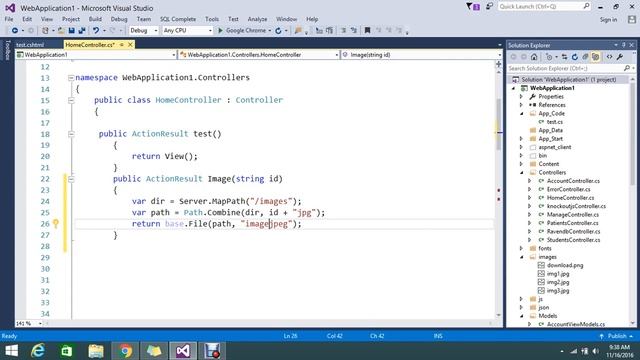The height and width of the screenshot is (360, 640).
Task: Click the clock in the system tray
Action: tap(620, 351)
